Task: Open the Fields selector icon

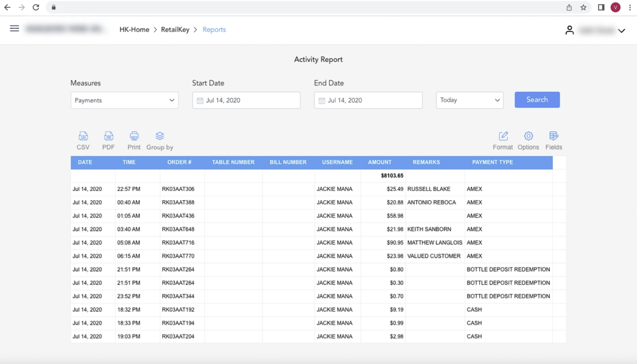Action: point(553,140)
